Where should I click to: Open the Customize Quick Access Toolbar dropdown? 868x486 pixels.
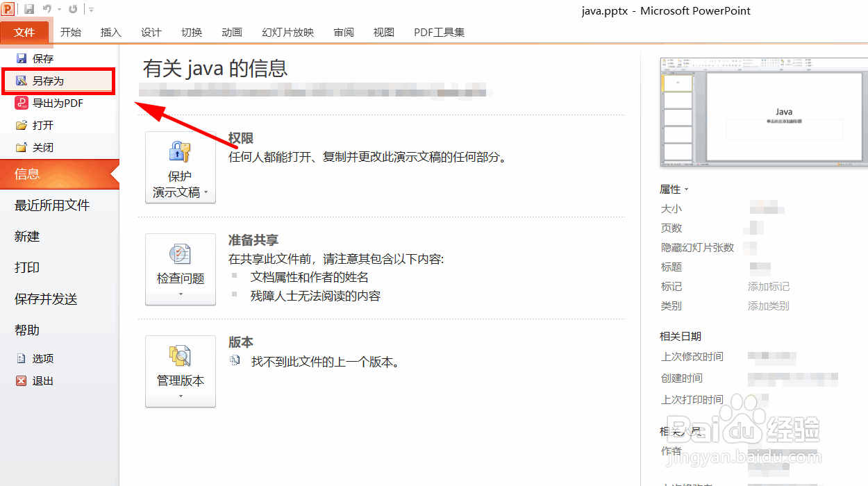click(92, 10)
